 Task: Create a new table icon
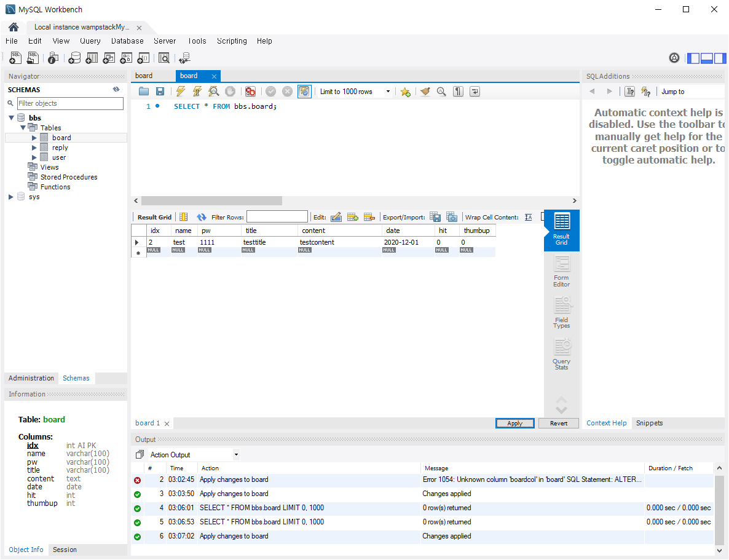click(92, 58)
